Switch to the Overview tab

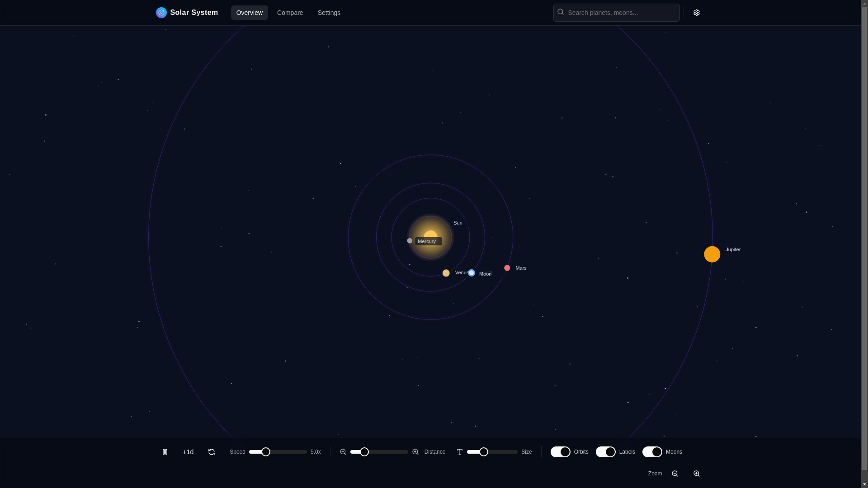pyautogui.click(x=250, y=13)
